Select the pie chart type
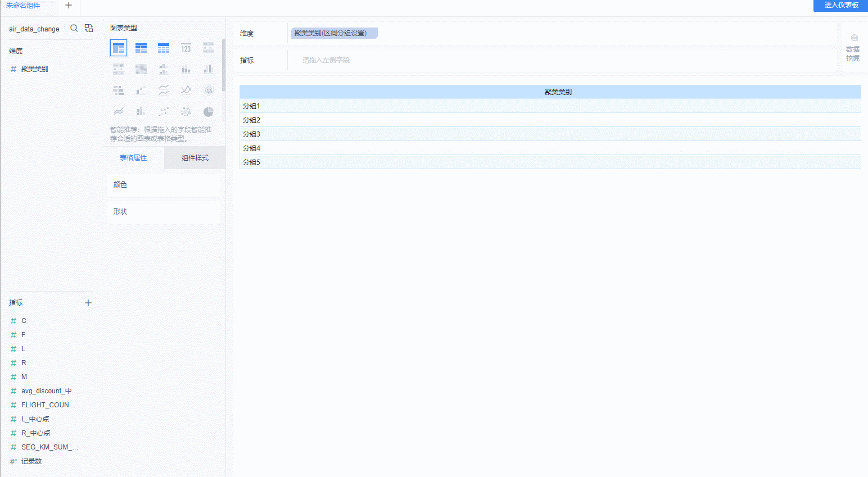Screen dimensions: 868x477 209,112
